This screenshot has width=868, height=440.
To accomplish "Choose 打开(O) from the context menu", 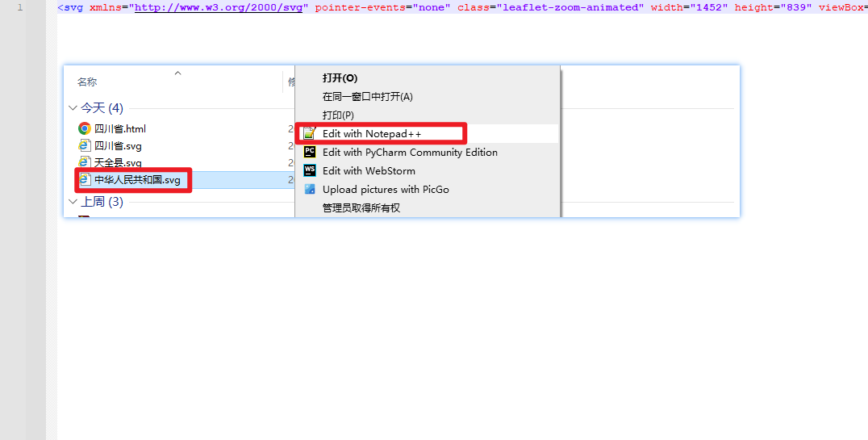I will click(340, 78).
